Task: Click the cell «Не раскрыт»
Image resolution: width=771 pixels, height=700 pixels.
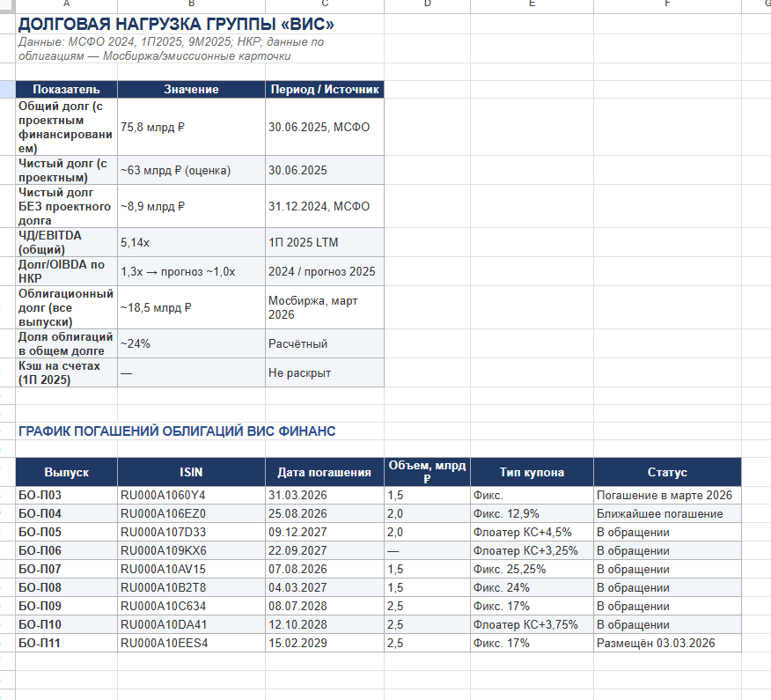Action: tap(325, 372)
